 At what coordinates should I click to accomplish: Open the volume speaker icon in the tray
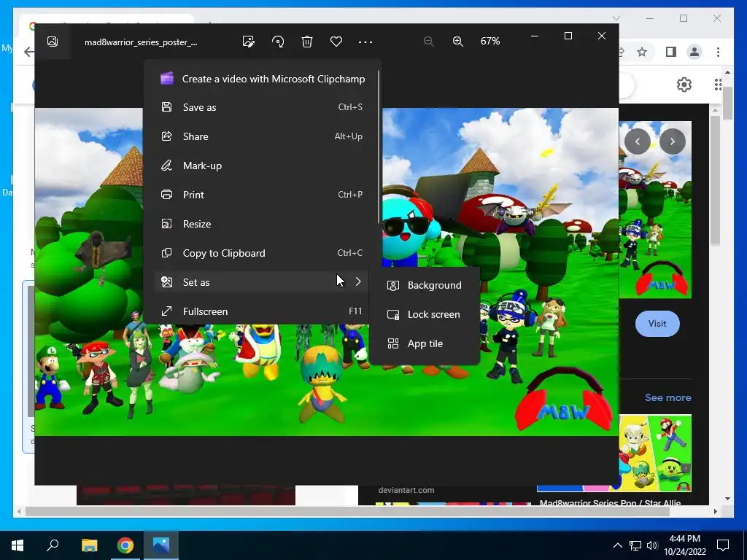pyautogui.click(x=651, y=545)
